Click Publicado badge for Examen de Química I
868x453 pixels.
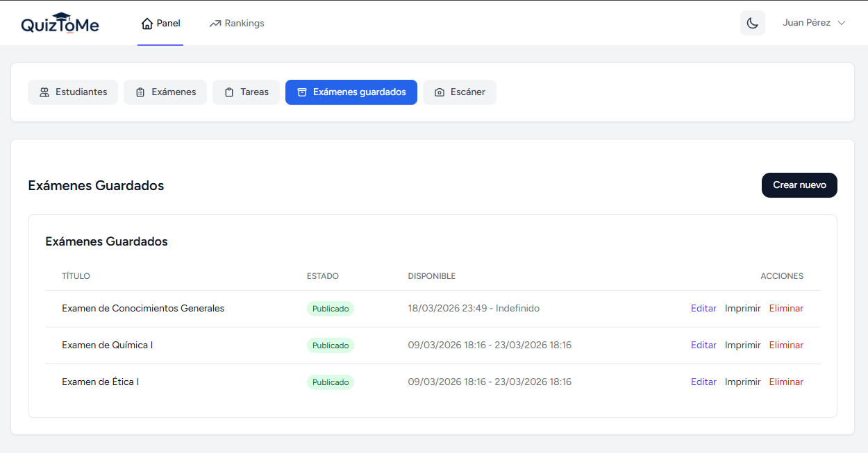point(331,345)
